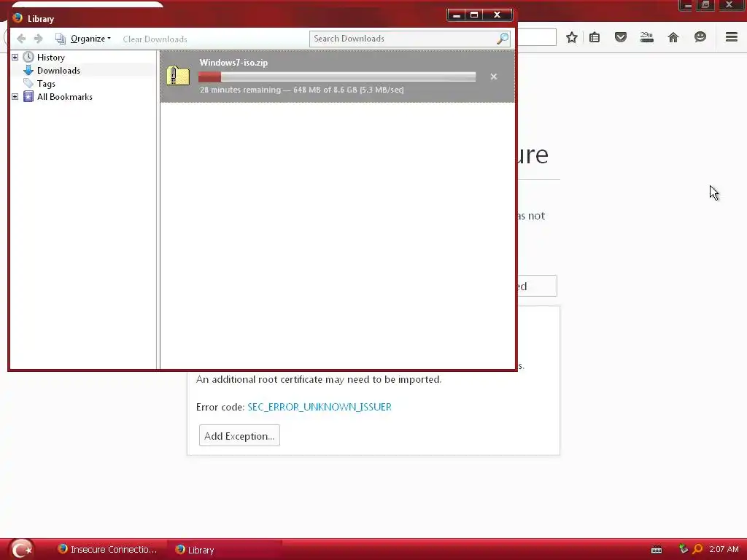Open the Firefox hamburger menu
The width and height of the screenshot is (747, 560).
pyautogui.click(x=732, y=36)
